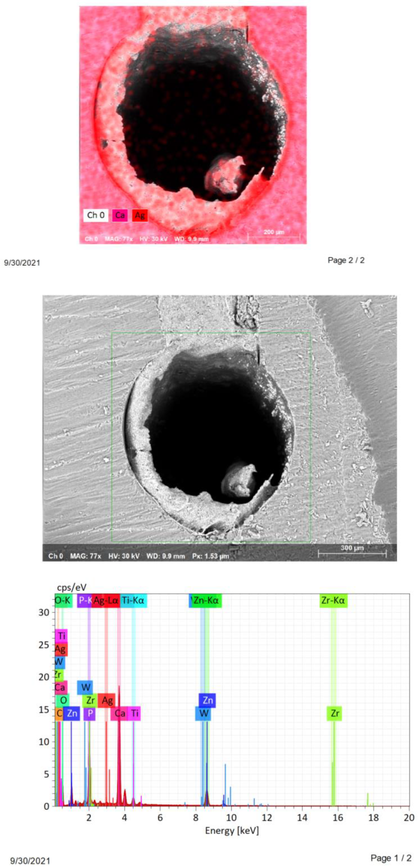Click the Ca legend swatch on the map
The width and height of the screenshot is (418, 868).
click(120, 215)
